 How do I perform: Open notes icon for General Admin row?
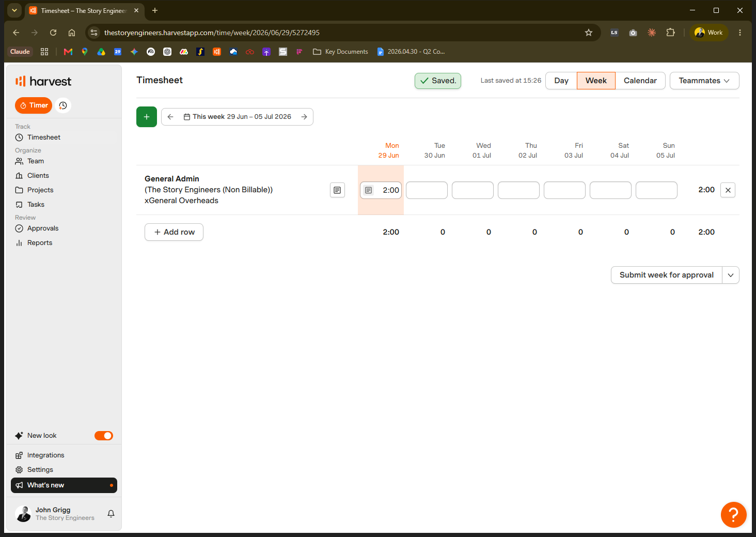pyautogui.click(x=337, y=190)
